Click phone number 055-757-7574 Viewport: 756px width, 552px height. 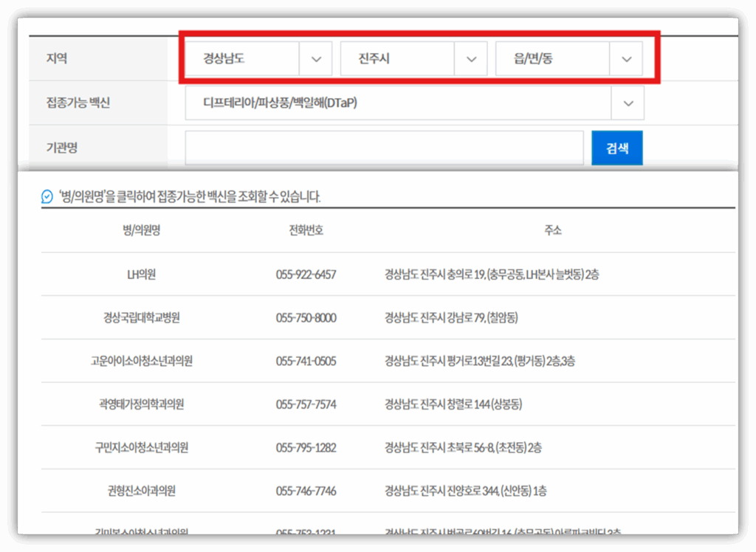point(306,404)
